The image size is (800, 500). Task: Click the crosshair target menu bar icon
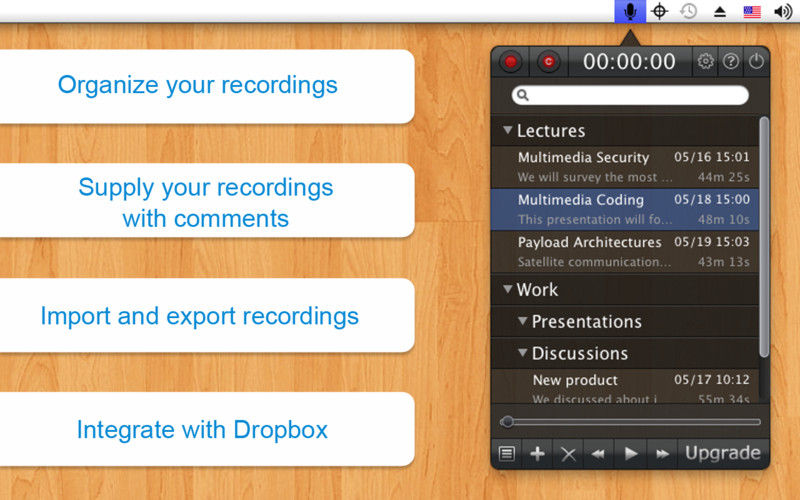coord(659,11)
